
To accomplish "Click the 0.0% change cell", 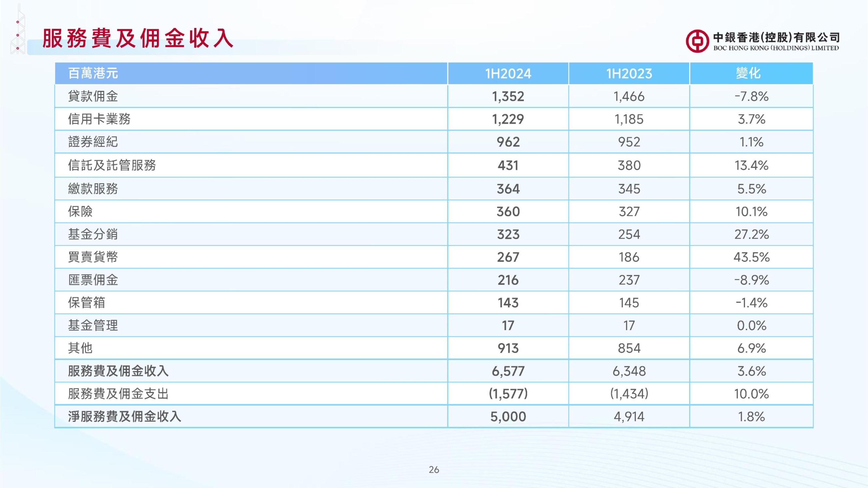I will point(751,326).
